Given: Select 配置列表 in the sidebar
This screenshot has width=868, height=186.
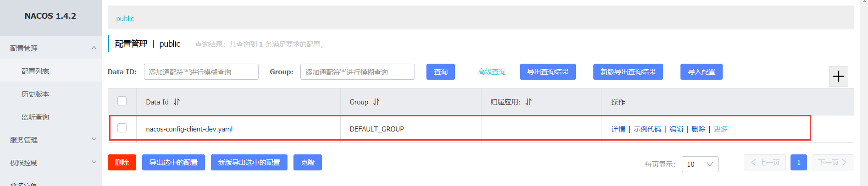Looking at the screenshot, I should pos(35,71).
